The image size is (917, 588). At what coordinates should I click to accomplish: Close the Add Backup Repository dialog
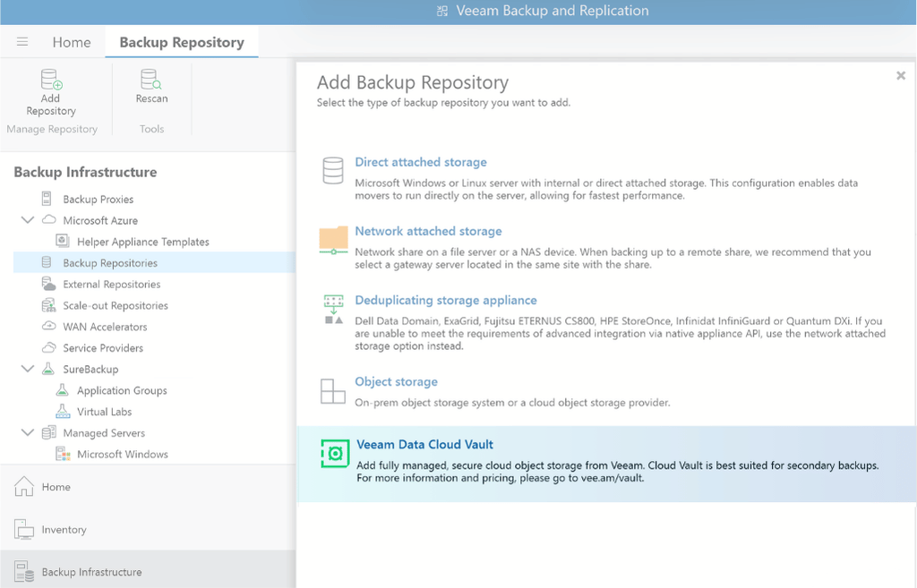point(901,75)
